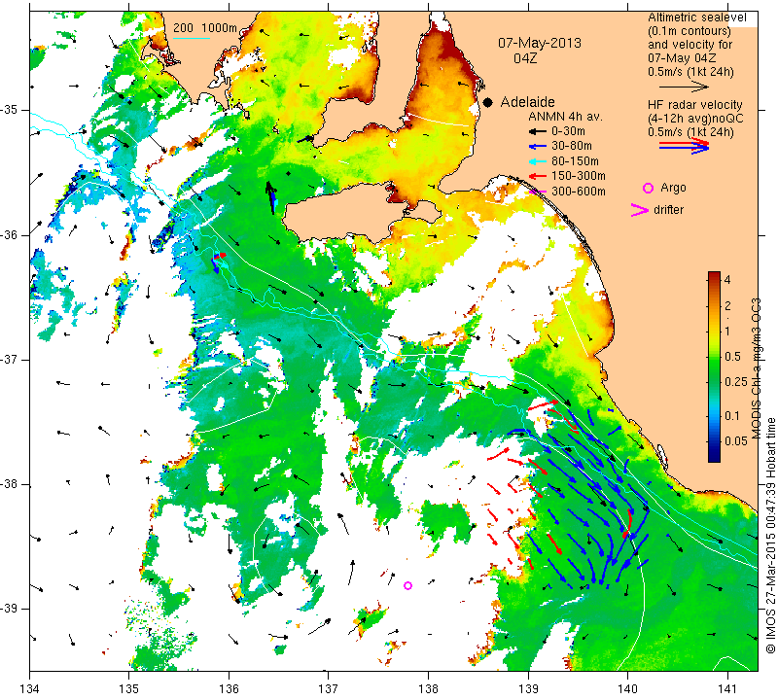This screenshot has height=700, width=778.
Task: Click the chlorophyll color bar dark red top
Action: tap(714, 276)
